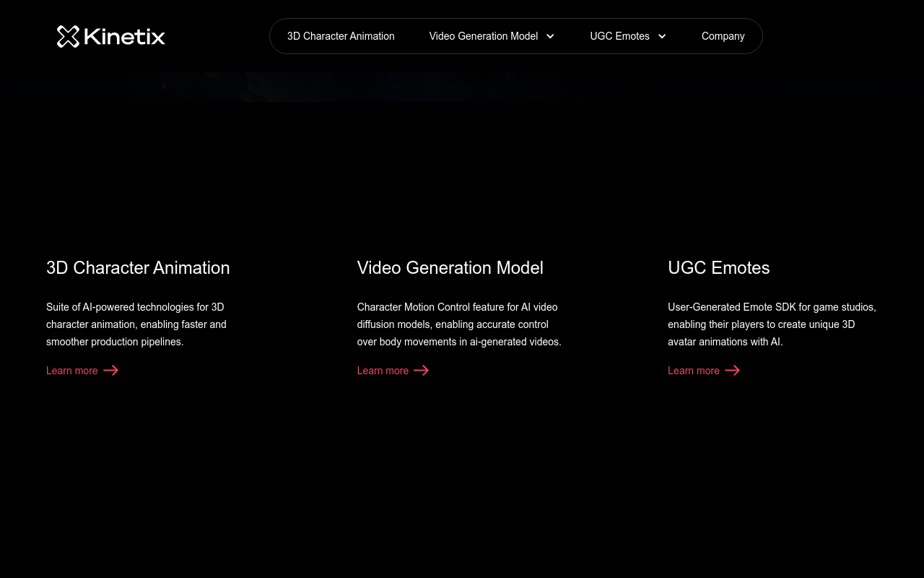Expand the chevron next to UGC Emotes
The height and width of the screenshot is (578, 924).
tap(662, 36)
